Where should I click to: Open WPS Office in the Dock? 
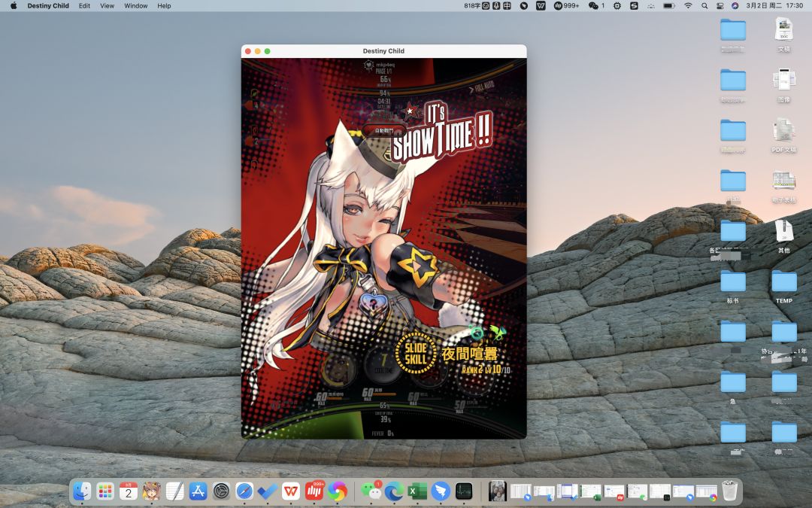[291, 491]
